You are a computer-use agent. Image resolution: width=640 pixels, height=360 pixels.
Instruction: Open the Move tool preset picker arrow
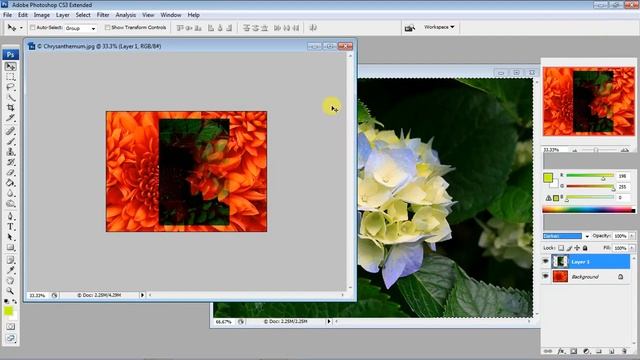coord(21,28)
